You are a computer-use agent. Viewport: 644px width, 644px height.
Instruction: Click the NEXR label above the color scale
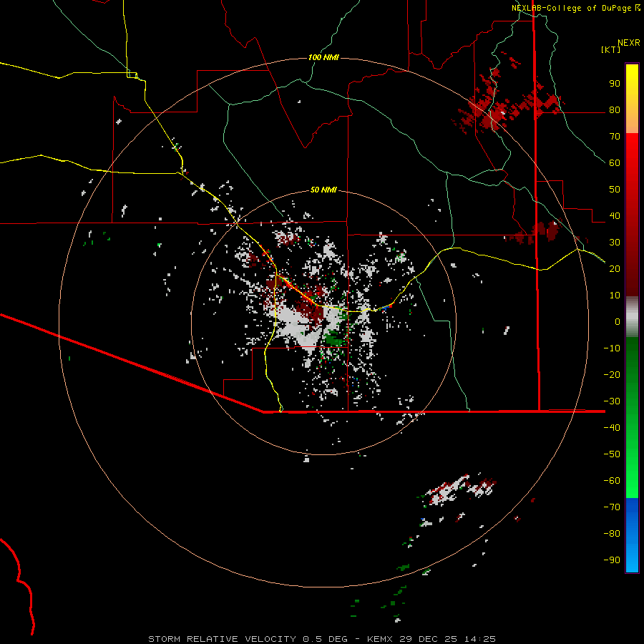[x=629, y=43]
